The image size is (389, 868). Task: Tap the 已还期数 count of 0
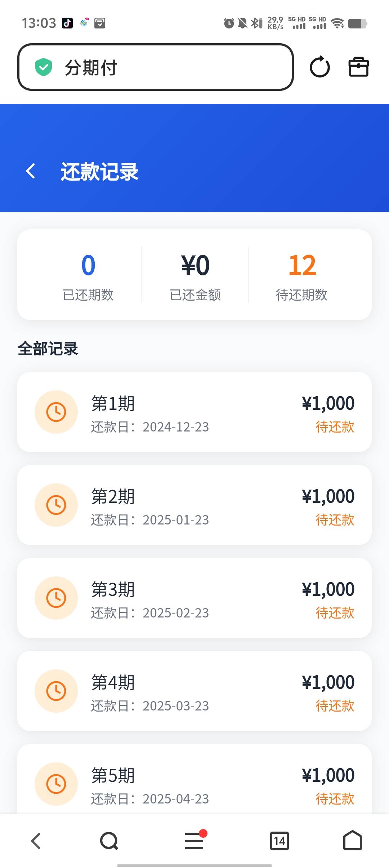88,266
